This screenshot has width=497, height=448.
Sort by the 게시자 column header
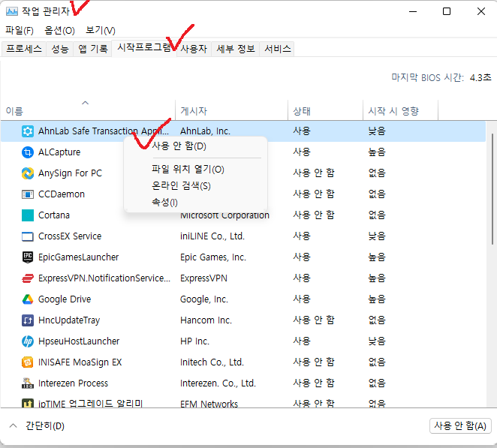(x=231, y=110)
